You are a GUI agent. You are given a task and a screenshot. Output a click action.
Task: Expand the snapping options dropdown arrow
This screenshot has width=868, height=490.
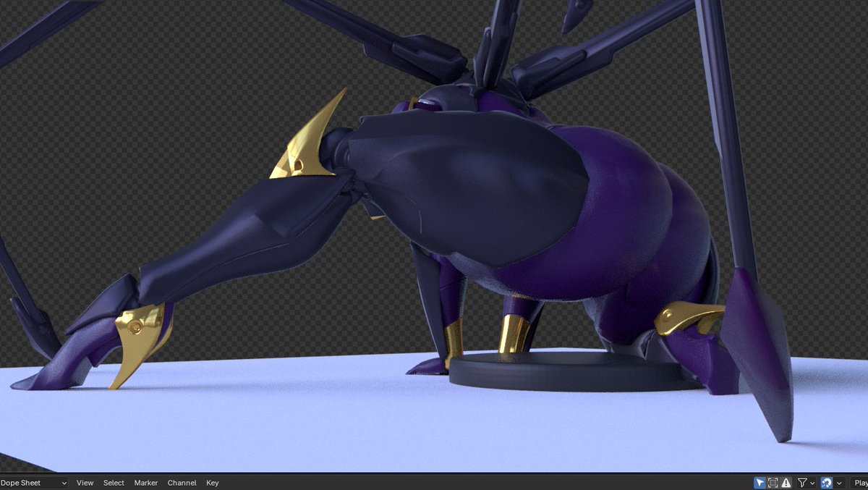click(x=839, y=483)
